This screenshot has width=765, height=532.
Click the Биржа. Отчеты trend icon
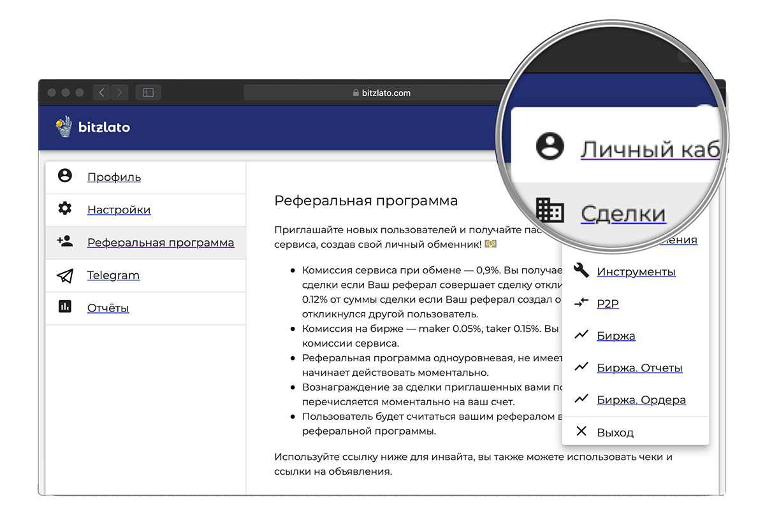pos(581,366)
